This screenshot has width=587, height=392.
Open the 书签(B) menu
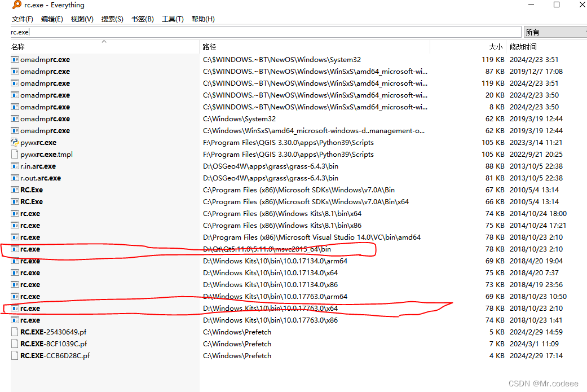142,19
